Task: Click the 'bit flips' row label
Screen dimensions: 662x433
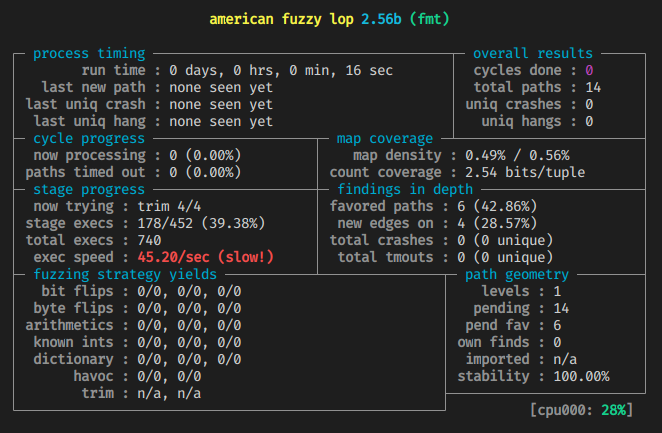Action: [77, 291]
